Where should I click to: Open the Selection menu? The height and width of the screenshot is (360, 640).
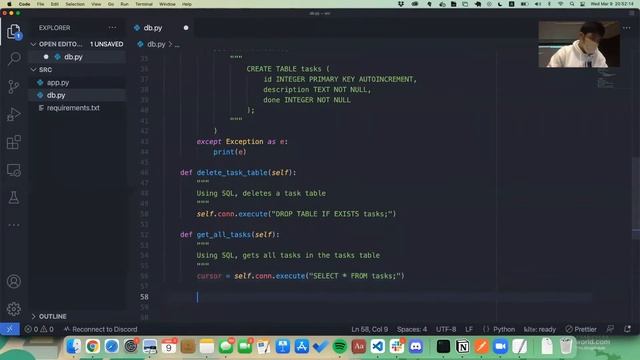[x=75, y=4]
